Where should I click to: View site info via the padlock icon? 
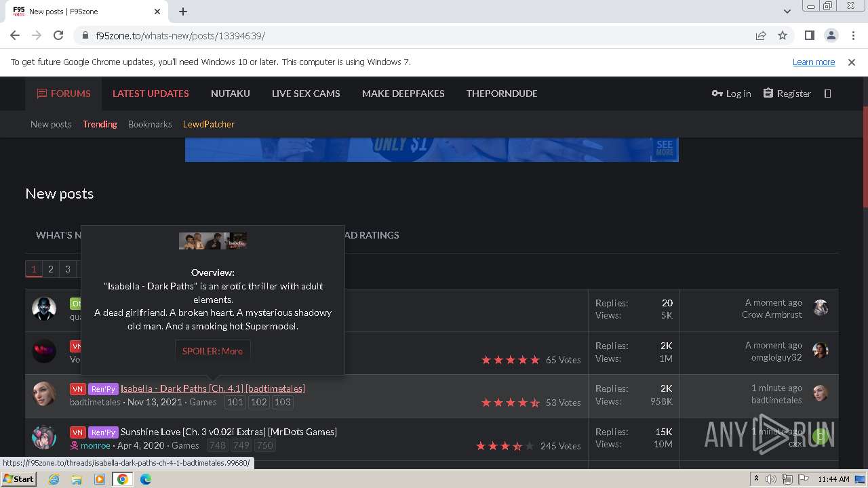point(85,35)
